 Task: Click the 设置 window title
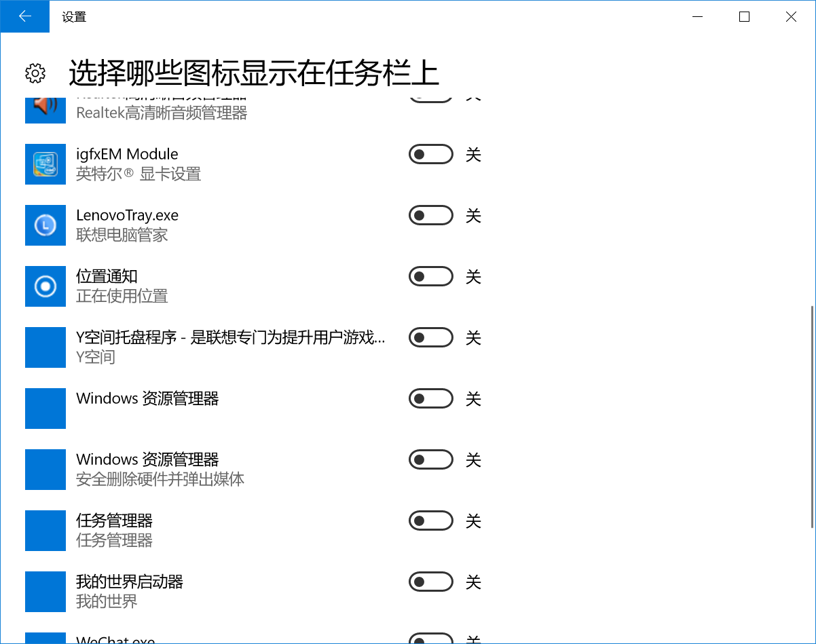point(74,17)
